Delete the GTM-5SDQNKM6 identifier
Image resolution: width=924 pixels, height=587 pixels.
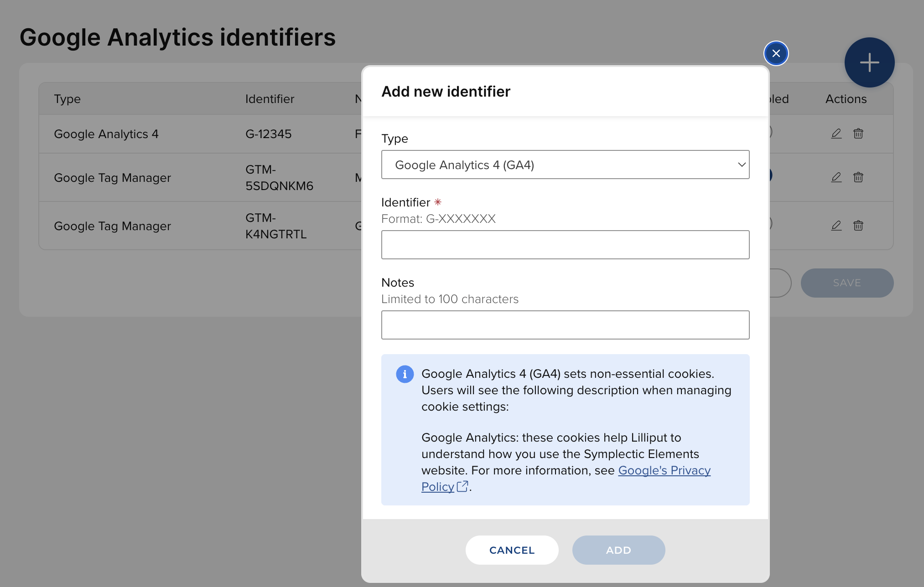pyautogui.click(x=858, y=177)
